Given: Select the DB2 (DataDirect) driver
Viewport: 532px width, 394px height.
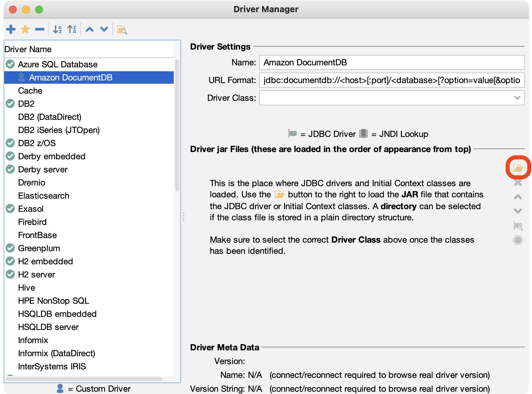Looking at the screenshot, I should [89, 117].
